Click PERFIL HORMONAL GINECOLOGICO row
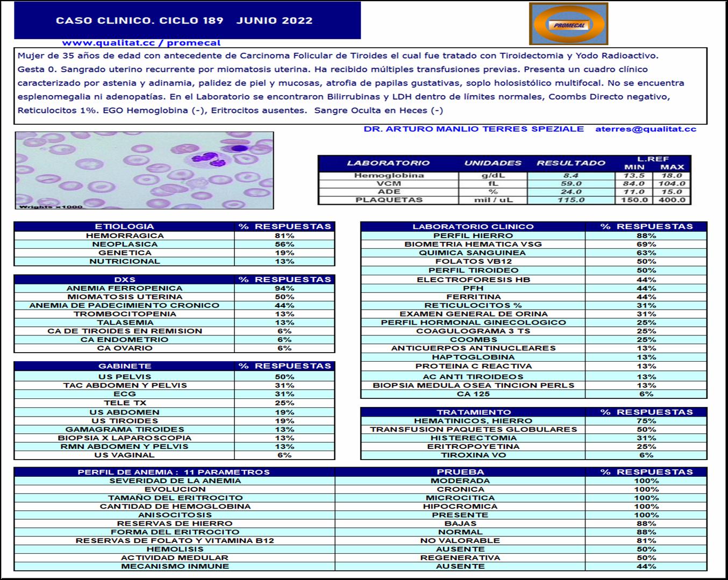728x580 pixels. pos(534,323)
